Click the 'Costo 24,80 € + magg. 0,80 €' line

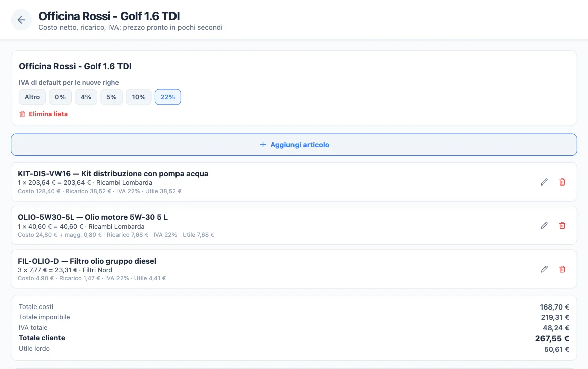116,235
